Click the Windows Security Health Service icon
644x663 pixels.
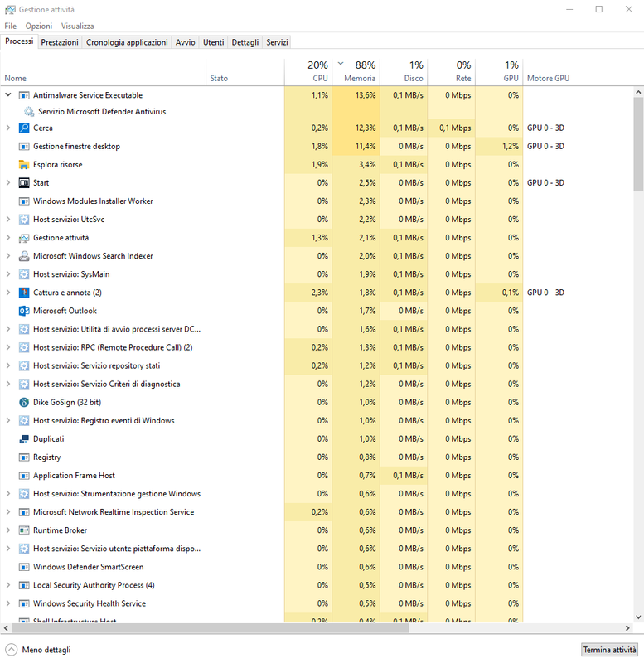pos(24,603)
